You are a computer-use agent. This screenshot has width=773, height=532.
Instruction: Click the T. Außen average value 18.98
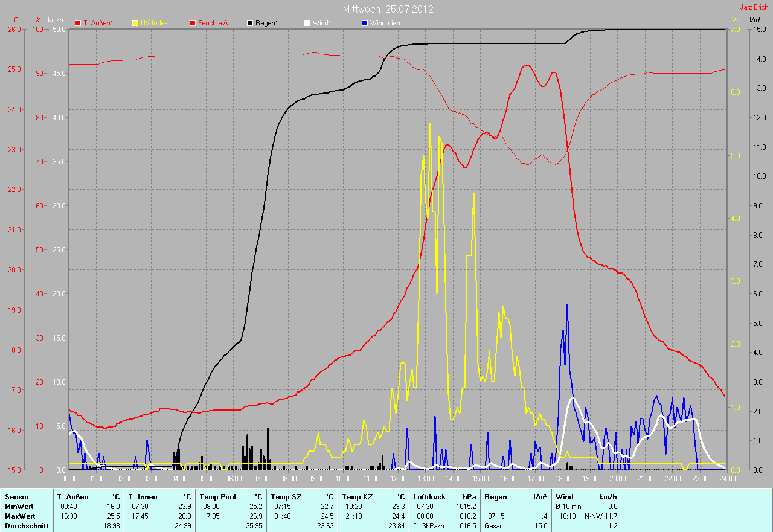point(111,526)
